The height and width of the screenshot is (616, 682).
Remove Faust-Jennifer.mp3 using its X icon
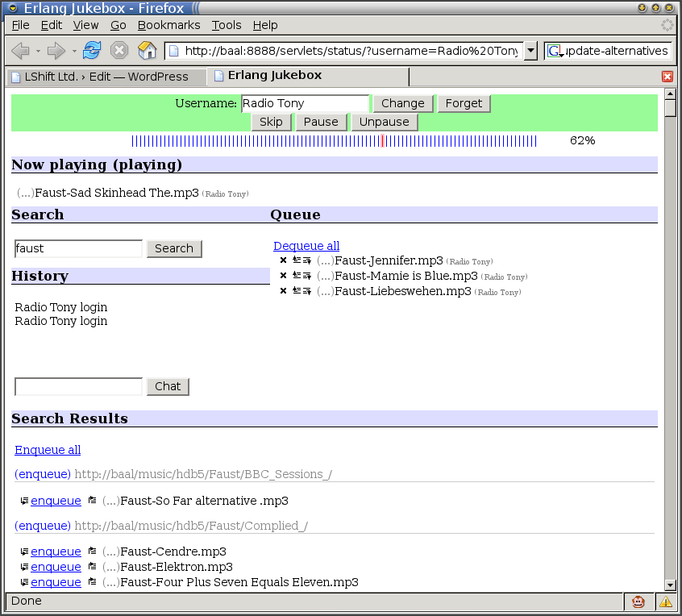283,260
